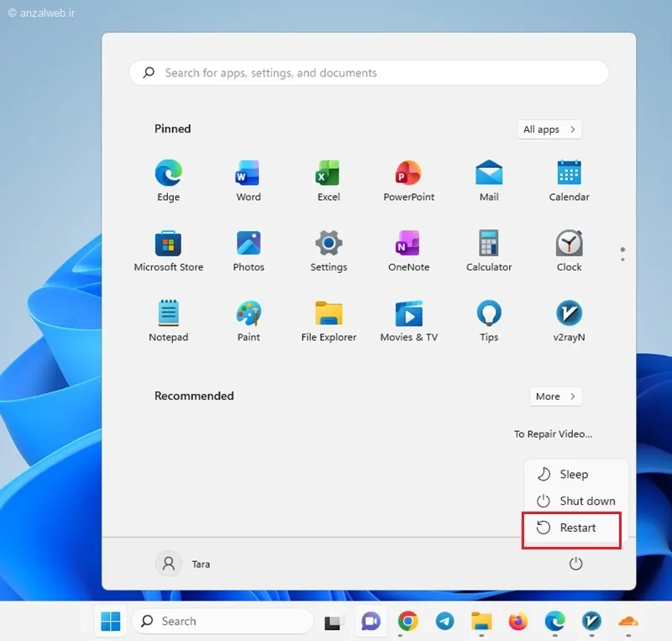Image resolution: width=672 pixels, height=641 pixels.
Task: Open Excel from the Start menu
Action: [328, 181]
